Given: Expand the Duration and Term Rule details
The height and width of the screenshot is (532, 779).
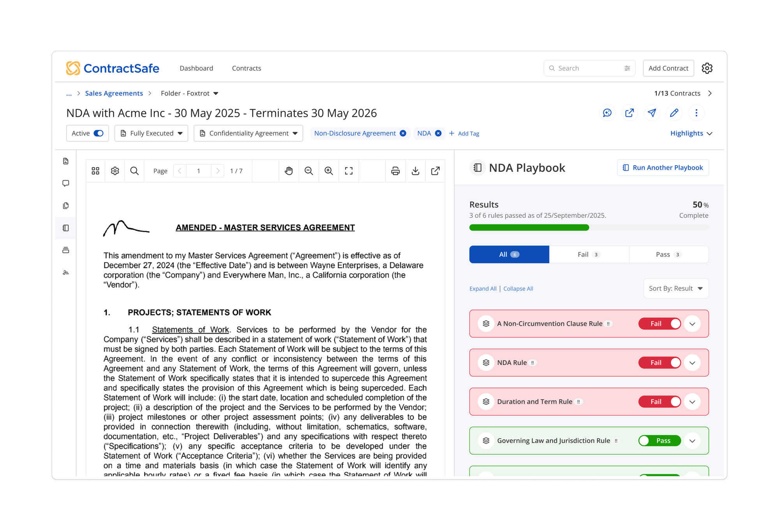Looking at the screenshot, I should point(692,402).
